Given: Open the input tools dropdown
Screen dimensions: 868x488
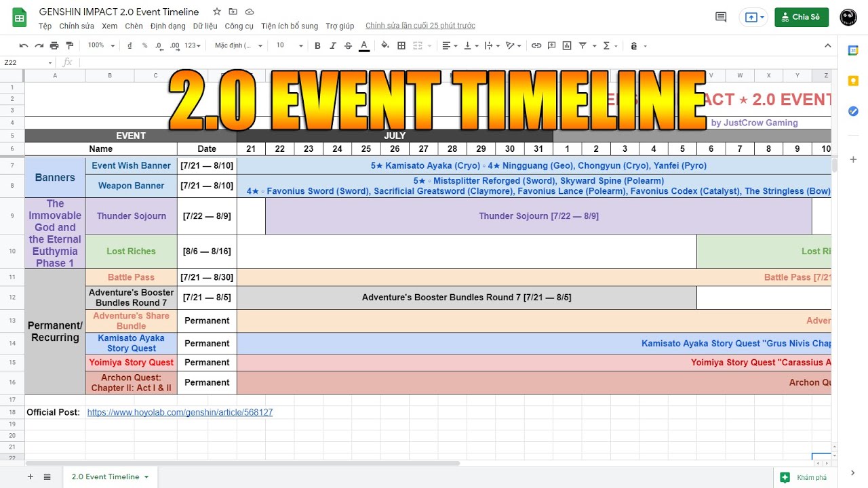Looking at the screenshot, I should coord(638,45).
